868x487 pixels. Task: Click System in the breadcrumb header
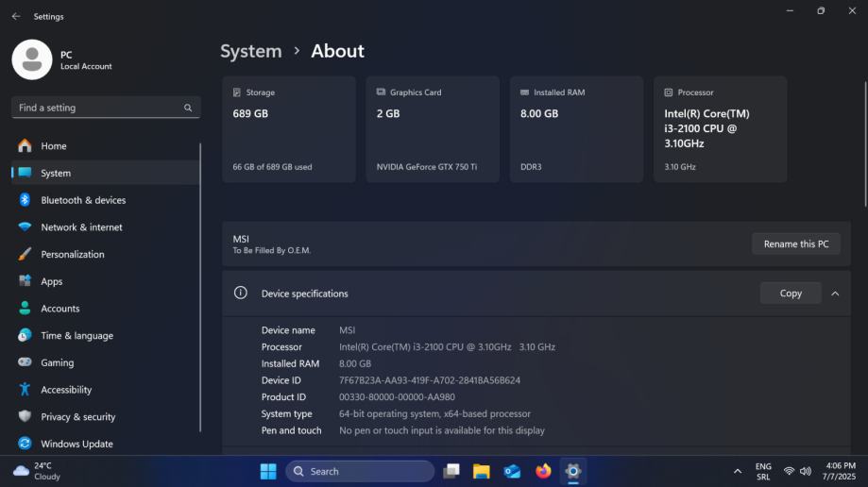coord(251,51)
